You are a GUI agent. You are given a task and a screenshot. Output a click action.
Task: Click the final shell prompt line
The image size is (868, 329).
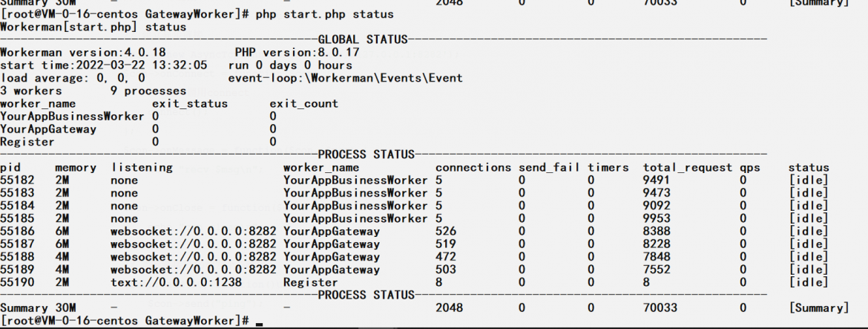coord(131,321)
